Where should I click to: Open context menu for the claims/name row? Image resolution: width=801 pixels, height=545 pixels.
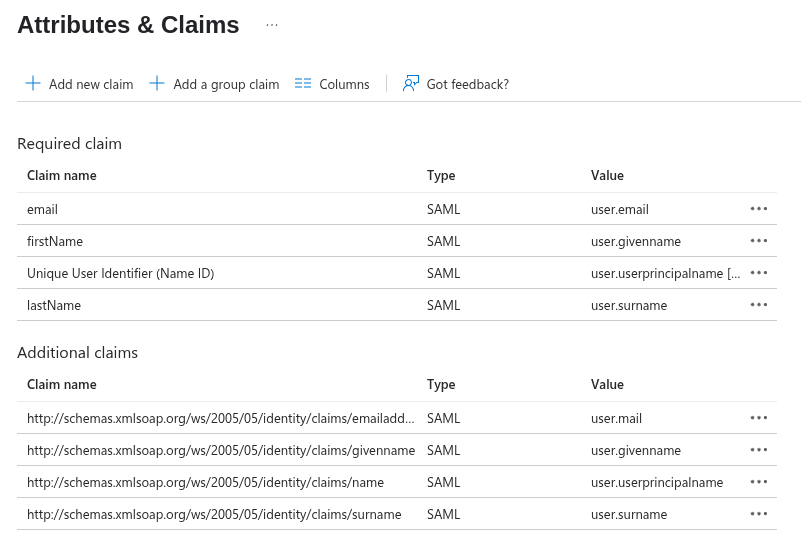759,482
